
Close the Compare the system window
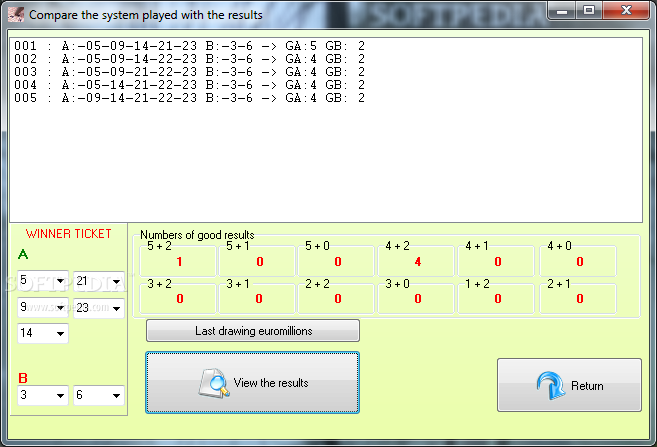click(626, 10)
